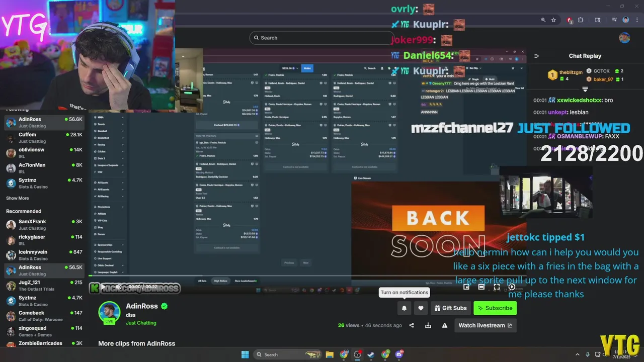Collapse chat using the Chat Replay arrow icon

(536, 56)
